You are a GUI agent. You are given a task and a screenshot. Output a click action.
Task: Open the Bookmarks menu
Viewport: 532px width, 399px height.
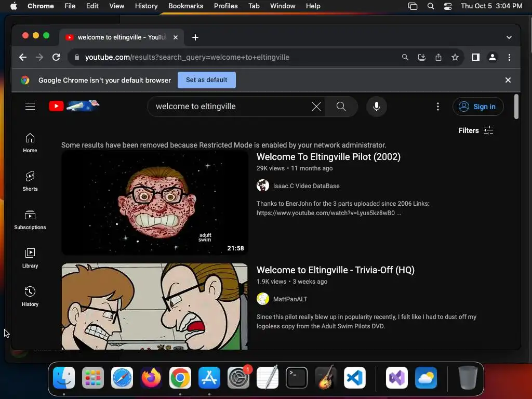pyautogui.click(x=185, y=6)
